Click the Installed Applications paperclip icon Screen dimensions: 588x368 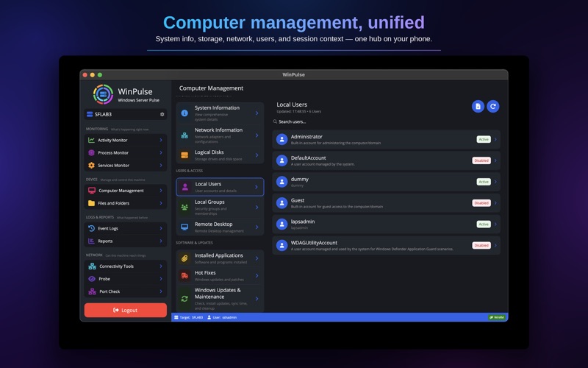pyautogui.click(x=184, y=258)
